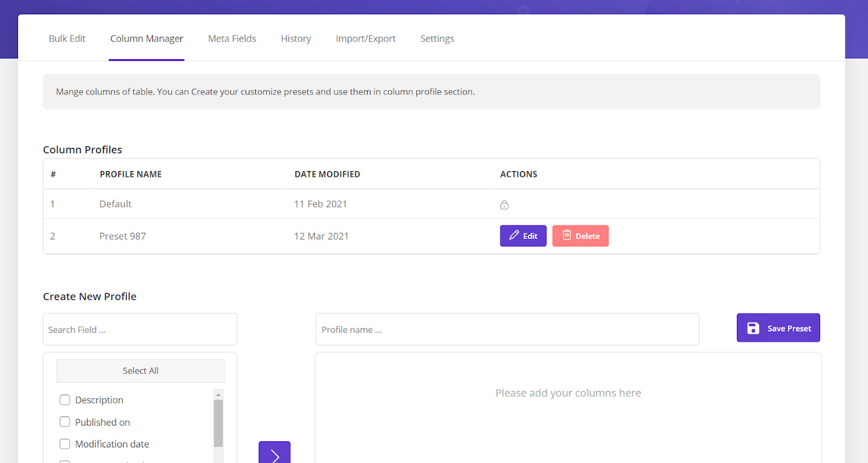This screenshot has height=463, width=868.
Task: Click the 12 Mar 2021 date cell
Action: (x=321, y=236)
